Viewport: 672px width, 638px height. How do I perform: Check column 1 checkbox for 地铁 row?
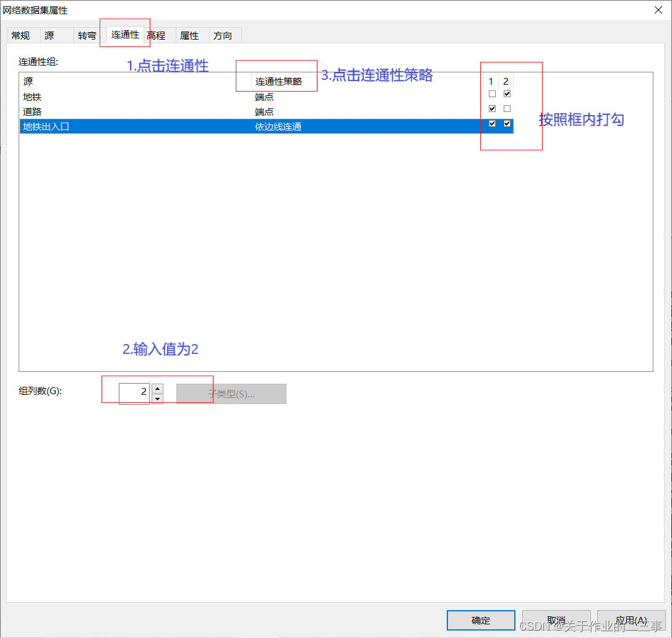click(492, 93)
